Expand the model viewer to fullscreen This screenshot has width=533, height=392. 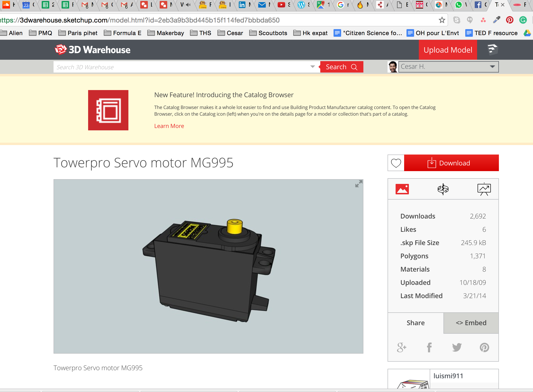(359, 184)
